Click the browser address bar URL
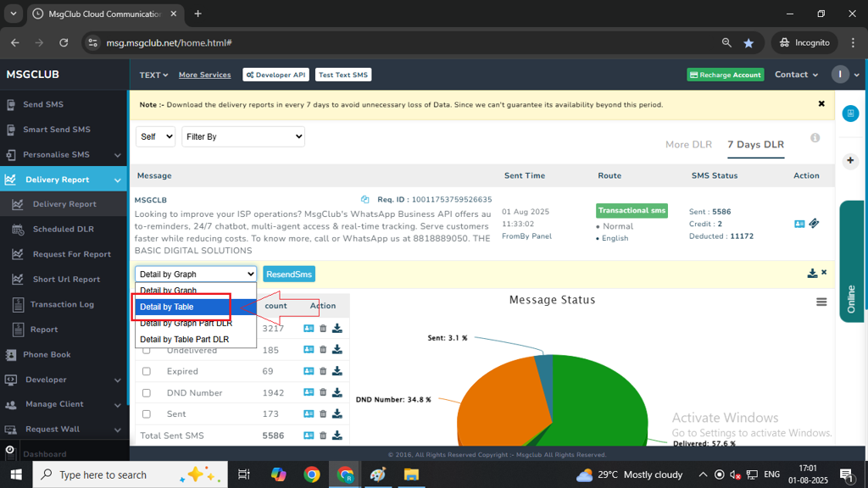The width and height of the screenshot is (868, 488). [x=169, y=42]
